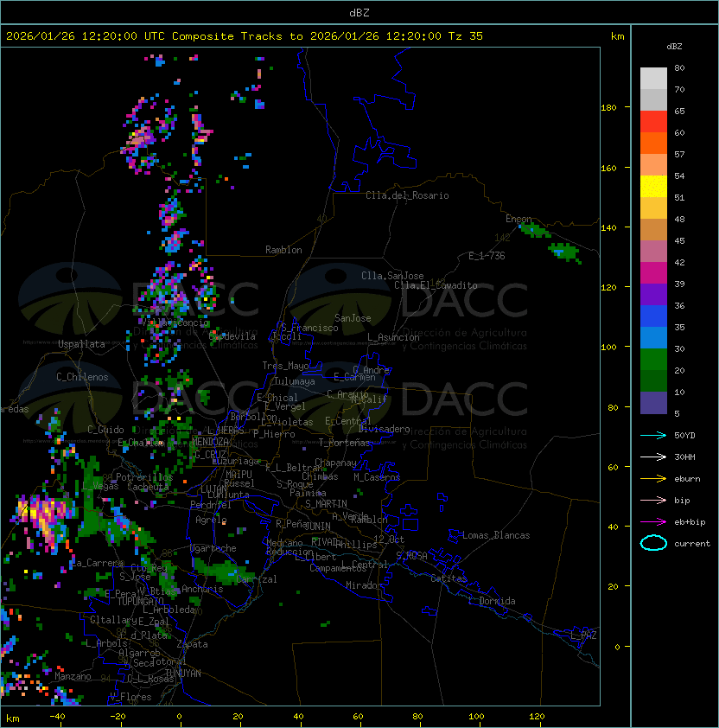
Task: Click the white 30HM track arrow
Action: click(x=653, y=457)
